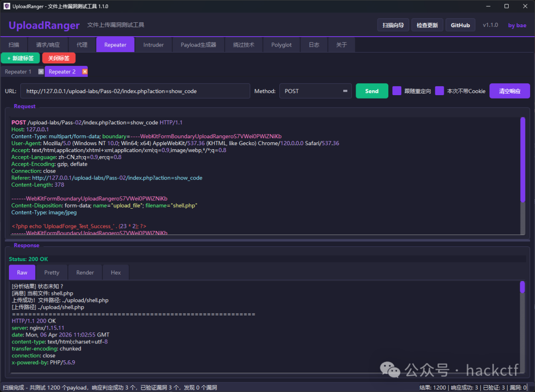Click into the URL input field
This screenshot has height=392, width=535.
pos(135,91)
